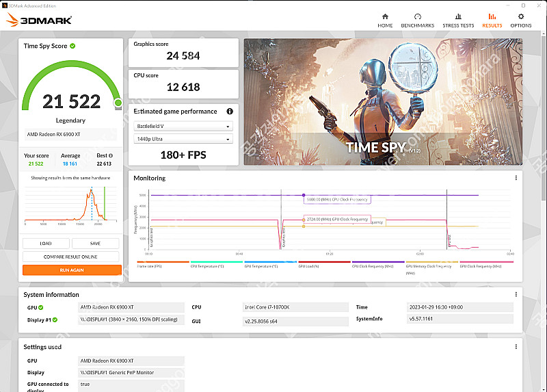
Task: Click the Graphics score value 24 584
Action: pos(183,55)
